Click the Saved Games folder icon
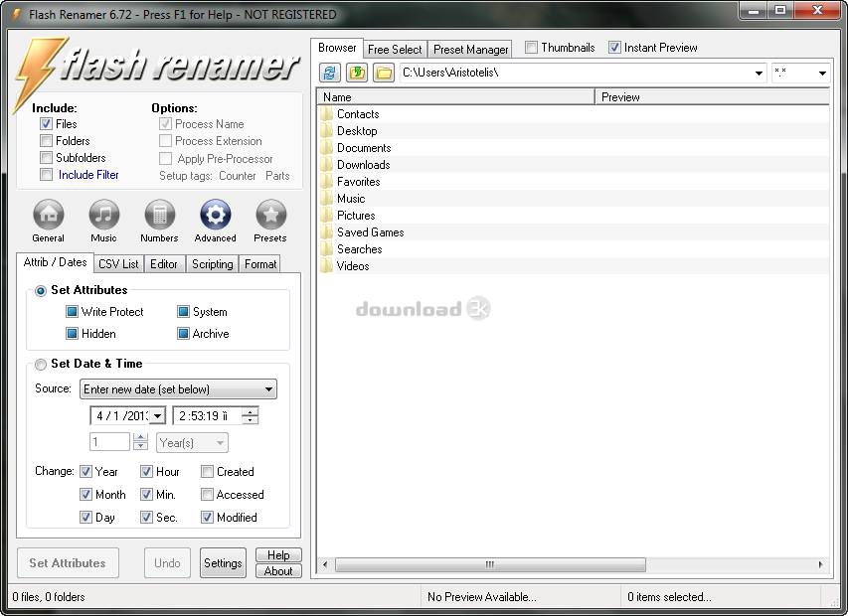 coord(326,232)
